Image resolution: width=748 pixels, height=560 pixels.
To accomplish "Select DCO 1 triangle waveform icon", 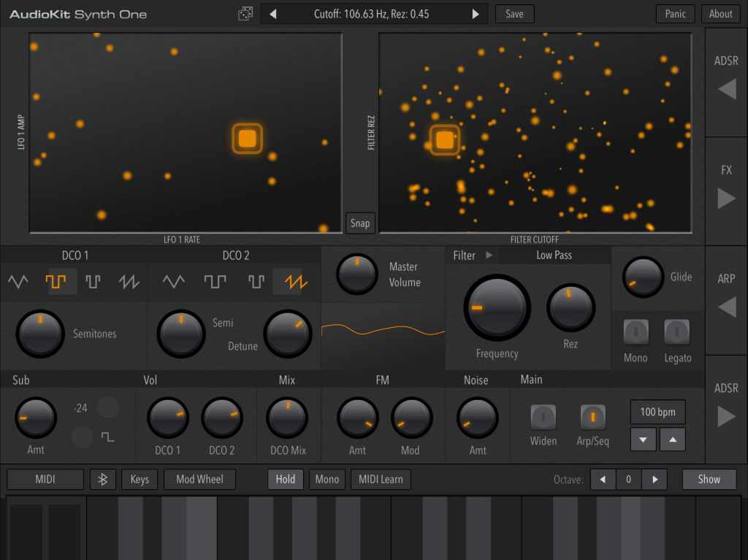I will coord(18,282).
